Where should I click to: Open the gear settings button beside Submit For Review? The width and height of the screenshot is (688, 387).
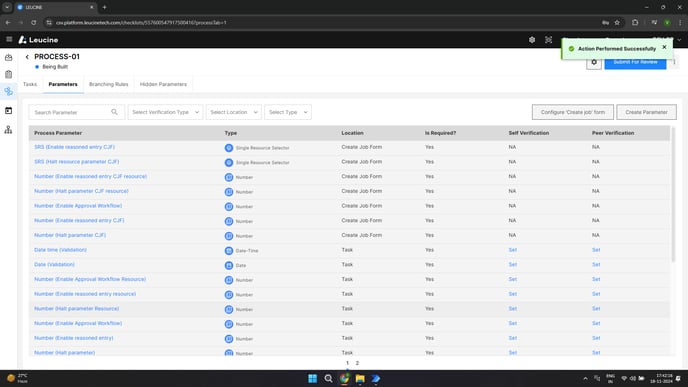tap(594, 62)
